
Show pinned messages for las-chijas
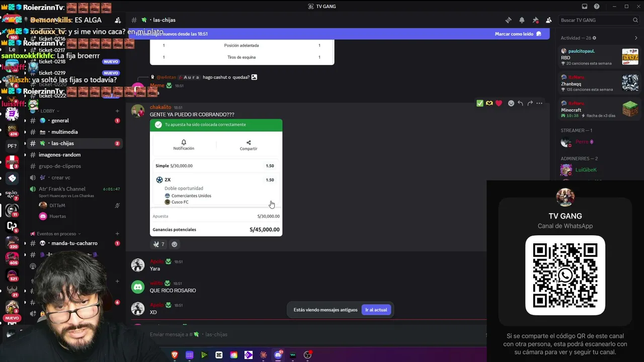coord(535,20)
